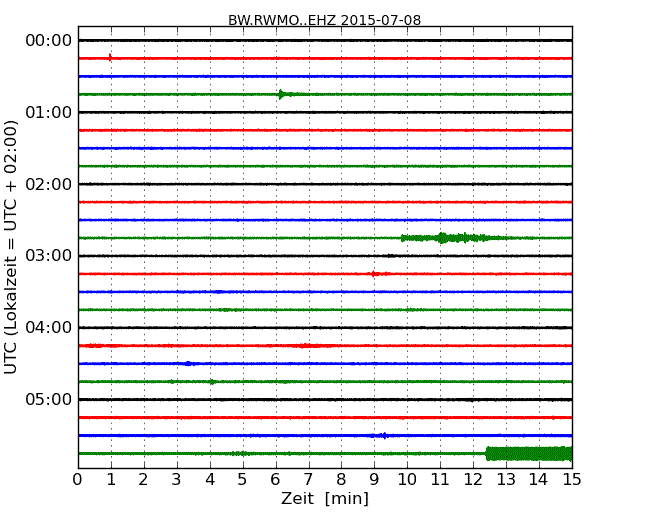Click the 00:00 time label
The image size is (650, 520).
coord(49,41)
